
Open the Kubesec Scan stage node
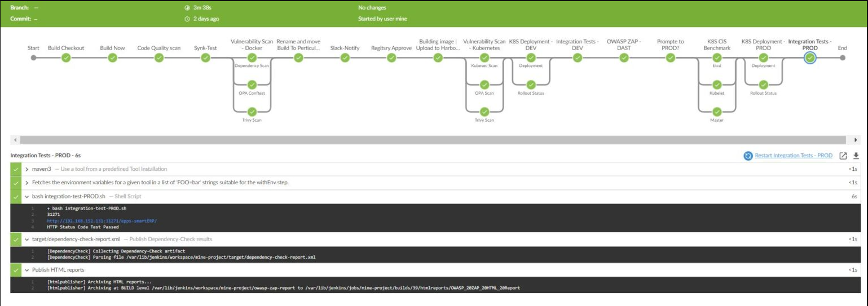point(484,57)
